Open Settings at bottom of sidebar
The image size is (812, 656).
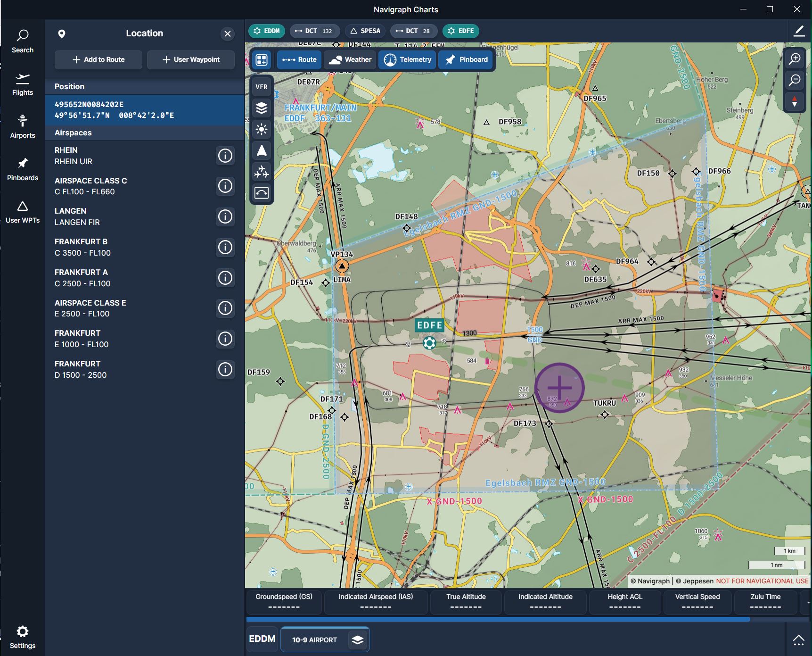[23, 638]
